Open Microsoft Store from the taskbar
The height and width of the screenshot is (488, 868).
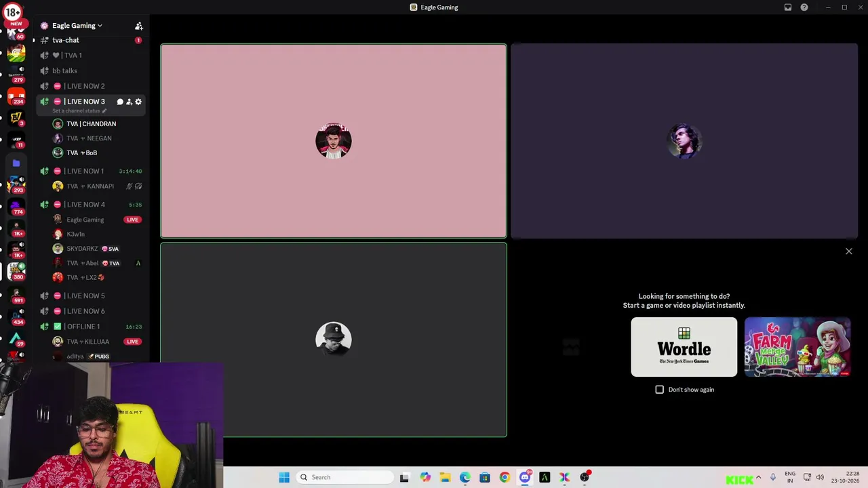point(485,477)
